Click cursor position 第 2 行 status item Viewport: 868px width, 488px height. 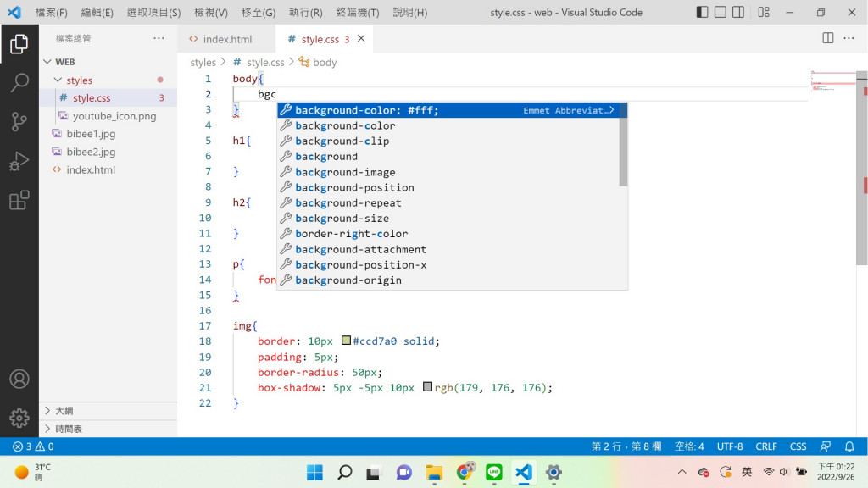click(x=626, y=446)
